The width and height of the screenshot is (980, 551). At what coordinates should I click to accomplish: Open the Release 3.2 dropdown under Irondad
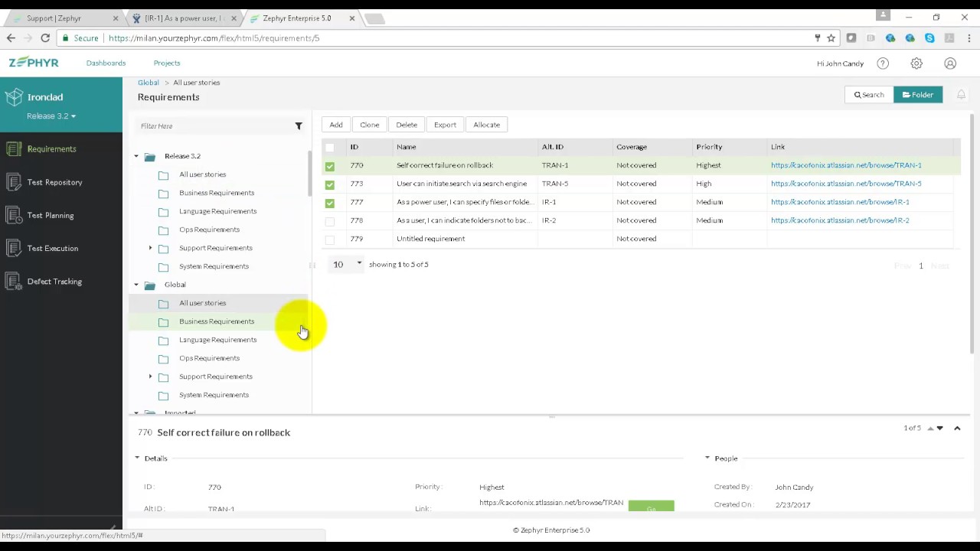[51, 116]
